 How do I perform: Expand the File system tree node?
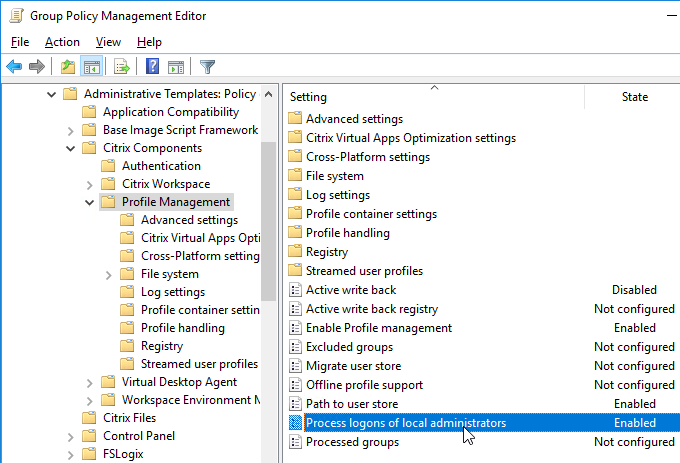108,275
